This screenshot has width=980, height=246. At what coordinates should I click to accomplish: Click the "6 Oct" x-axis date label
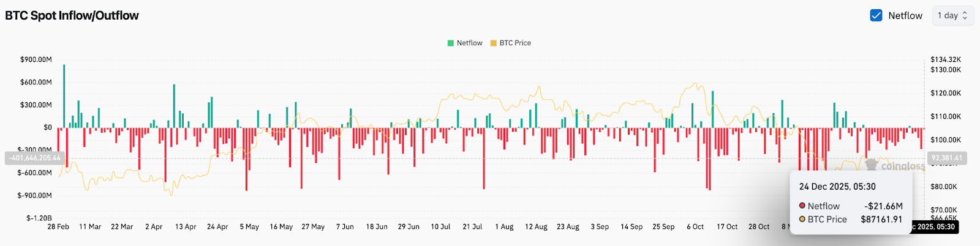(695, 227)
